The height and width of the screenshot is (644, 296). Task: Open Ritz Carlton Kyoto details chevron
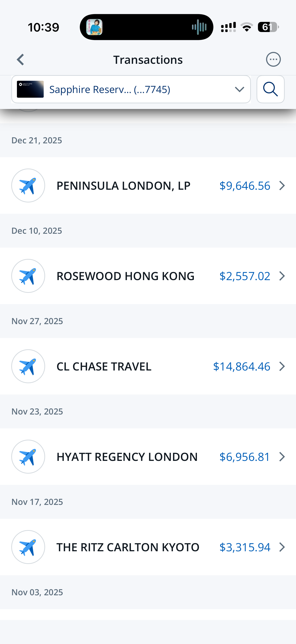tap(282, 547)
